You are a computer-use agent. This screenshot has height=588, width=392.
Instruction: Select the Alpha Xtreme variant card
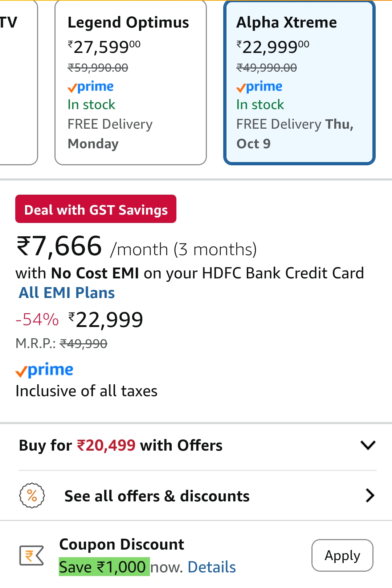(299, 83)
